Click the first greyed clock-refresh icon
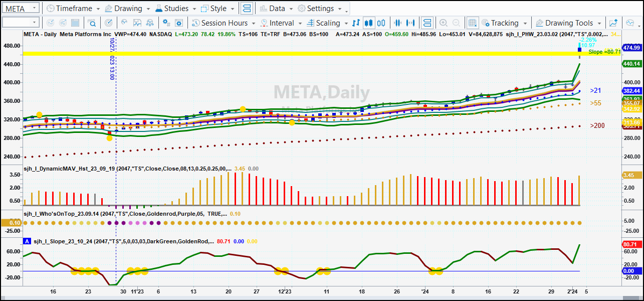Screen dimensions: 644x301 click(50, 23)
